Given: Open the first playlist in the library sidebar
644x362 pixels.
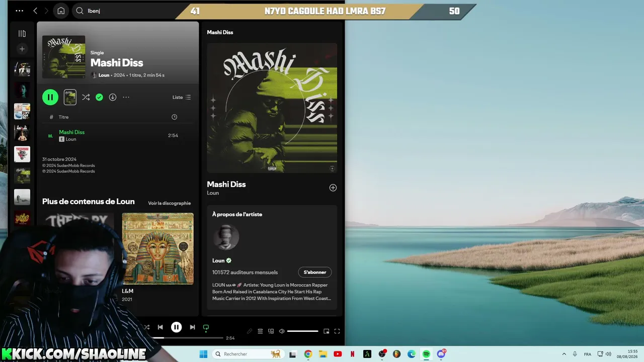Looking at the screenshot, I should point(22,68).
